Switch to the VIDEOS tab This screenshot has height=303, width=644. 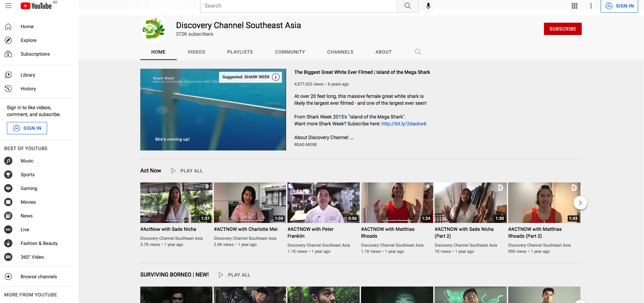pyautogui.click(x=196, y=52)
